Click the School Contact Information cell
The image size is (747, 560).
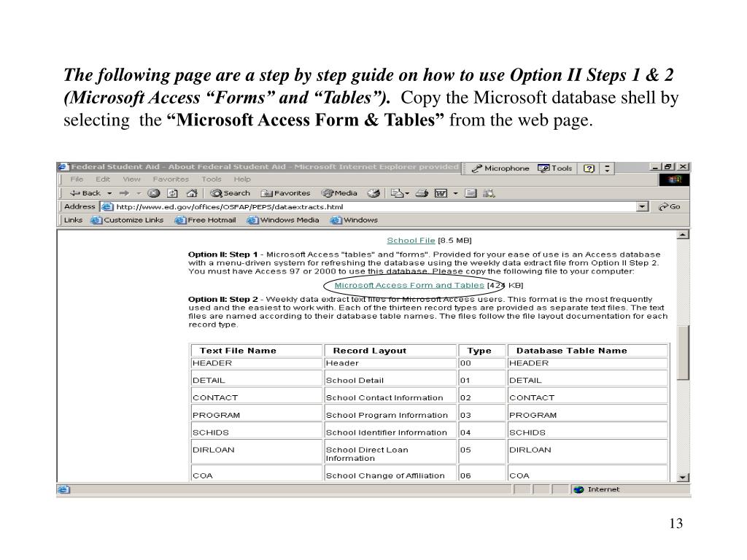pyautogui.click(x=390, y=397)
